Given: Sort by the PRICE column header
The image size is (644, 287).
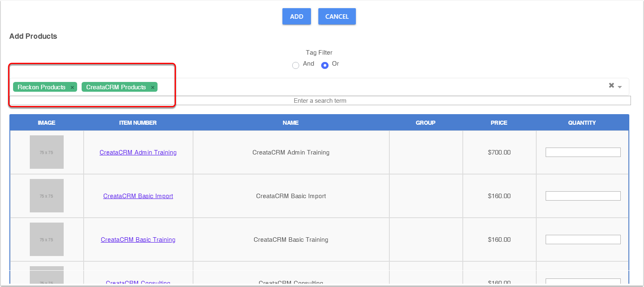Looking at the screenshot, I should click(499, 123).
